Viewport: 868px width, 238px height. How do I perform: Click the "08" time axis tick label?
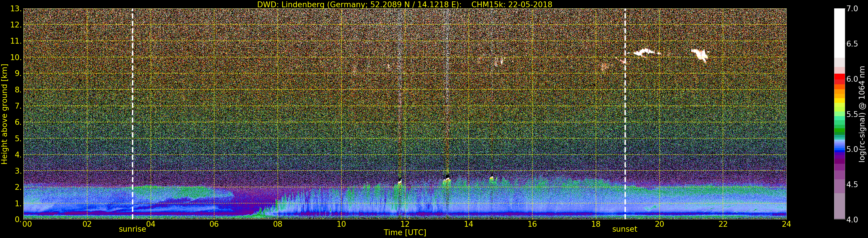pyautogui.click(x=278, y=224)
